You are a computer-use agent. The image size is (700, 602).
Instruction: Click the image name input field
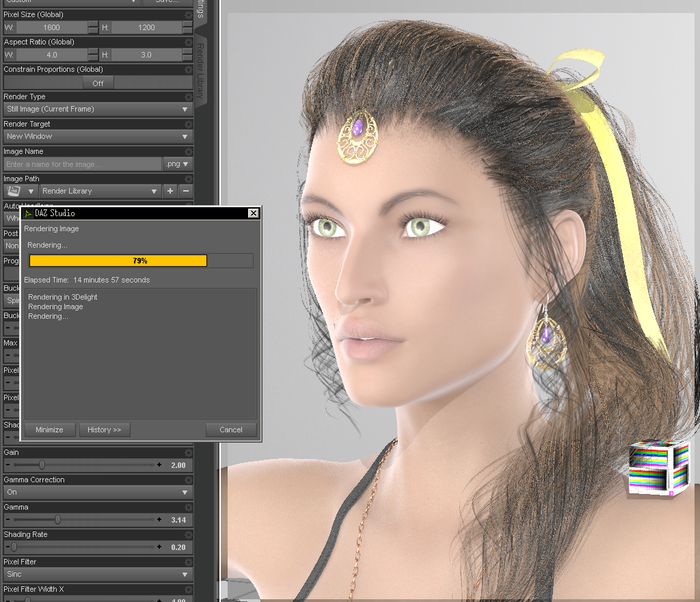[x=83, y=164]
